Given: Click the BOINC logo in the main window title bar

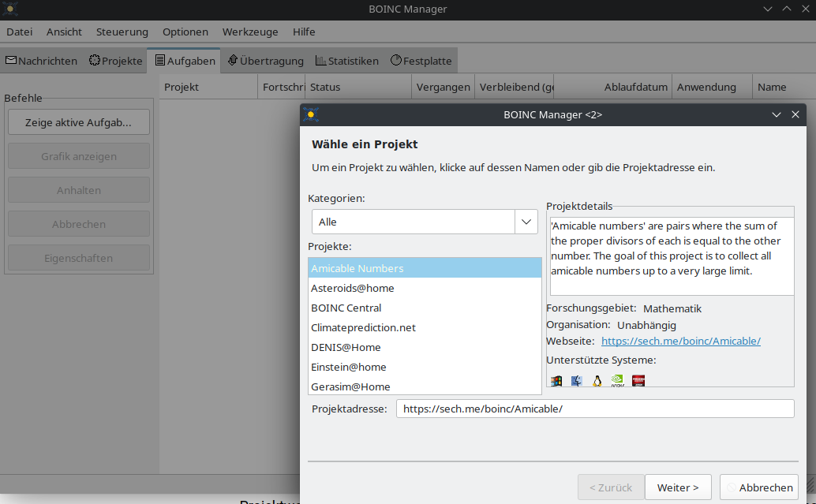Looking at the screenshot, I should point(10,9).
